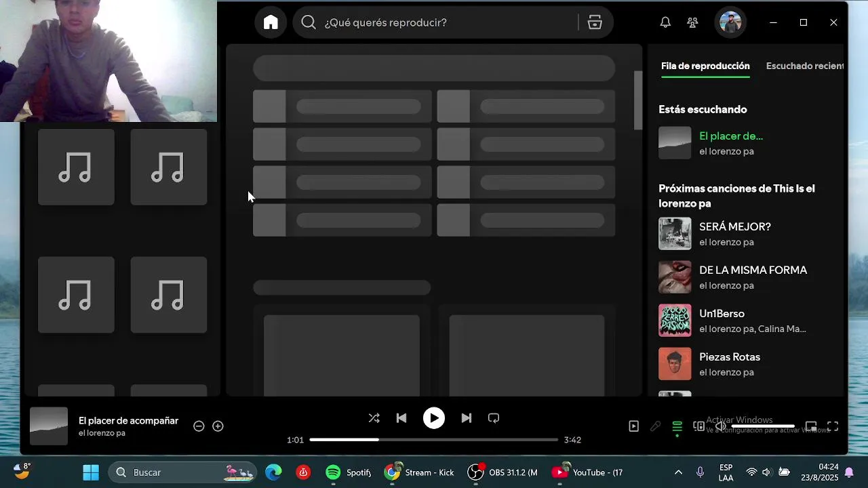Screen dimensions: 868x488
Task: Open the ESP LAA language selector
Action: pos(726,472)
